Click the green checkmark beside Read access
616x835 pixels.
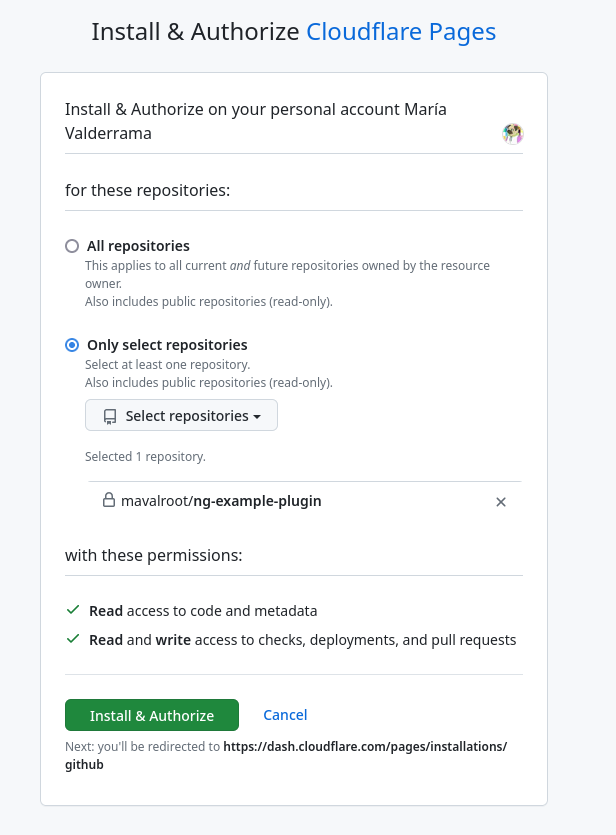tap(72, 610)
